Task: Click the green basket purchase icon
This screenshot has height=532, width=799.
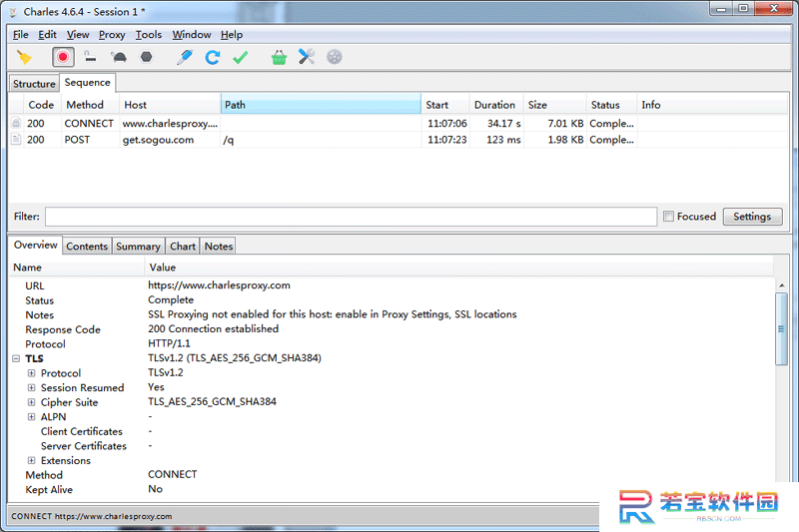Action: (279, 57)
